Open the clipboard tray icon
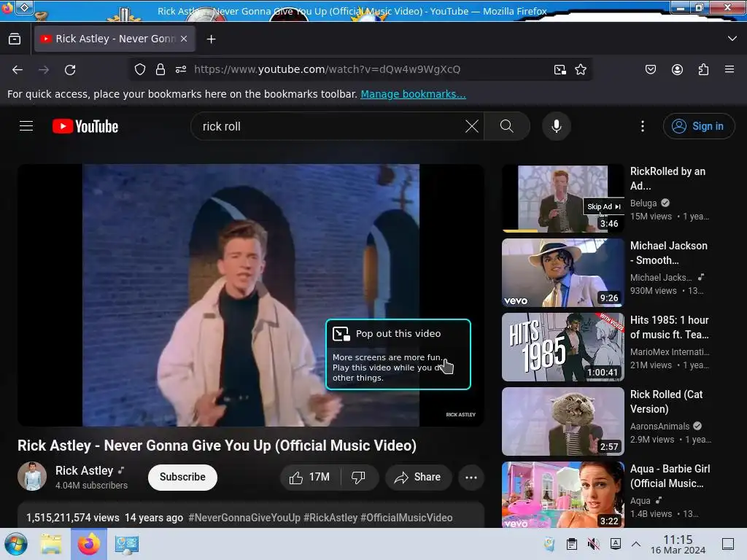 (572, 544)
